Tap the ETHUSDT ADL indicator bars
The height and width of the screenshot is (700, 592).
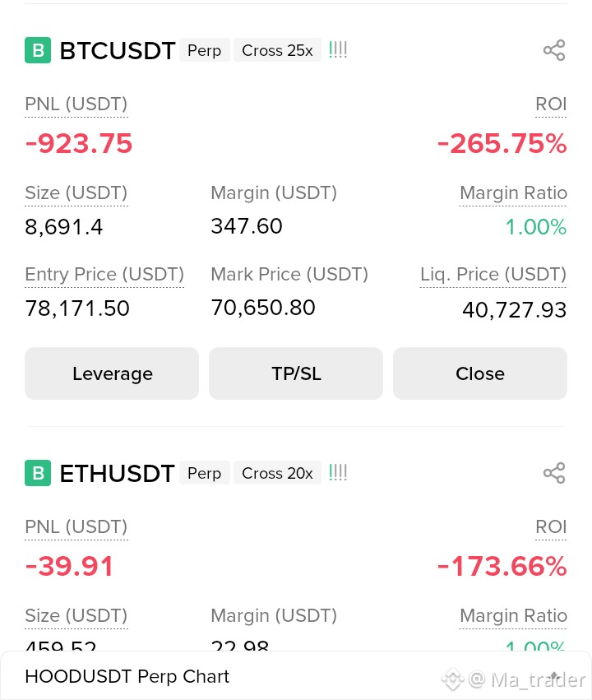point(338,472)
